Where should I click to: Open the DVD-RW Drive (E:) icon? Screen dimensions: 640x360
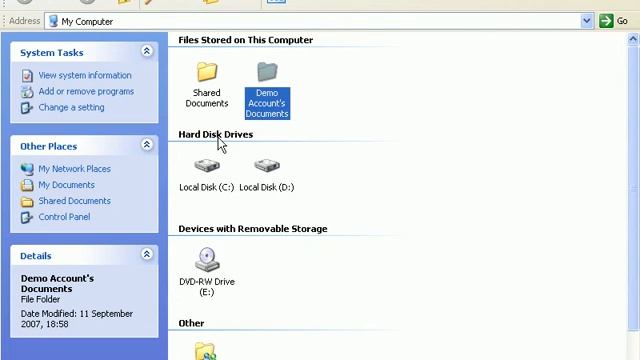tap(207, 260)
